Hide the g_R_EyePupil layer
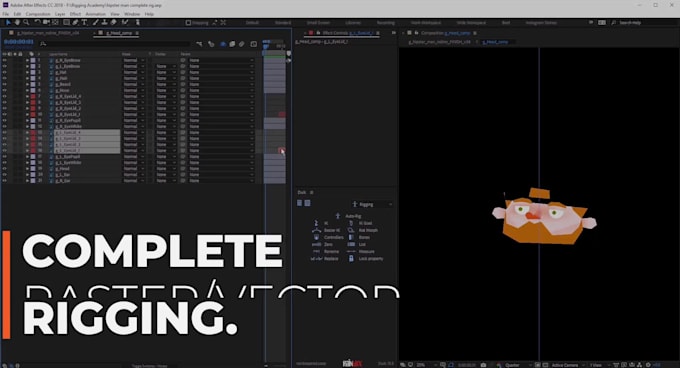Image resolution: width=680 pixels, height=368 pixels. tap(5, 120)
